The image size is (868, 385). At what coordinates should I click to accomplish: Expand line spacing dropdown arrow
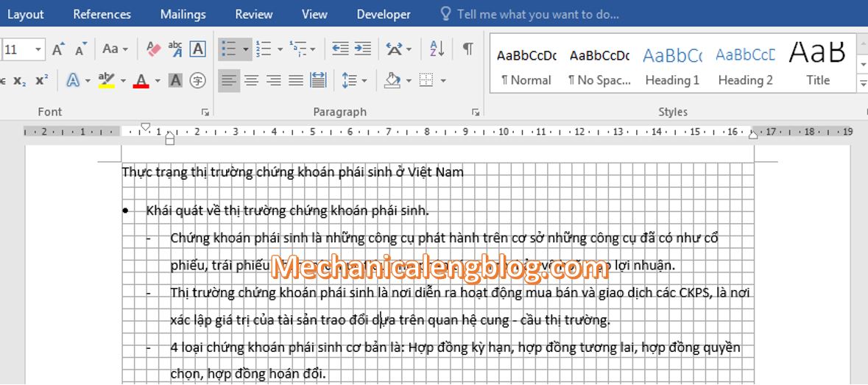365,81
